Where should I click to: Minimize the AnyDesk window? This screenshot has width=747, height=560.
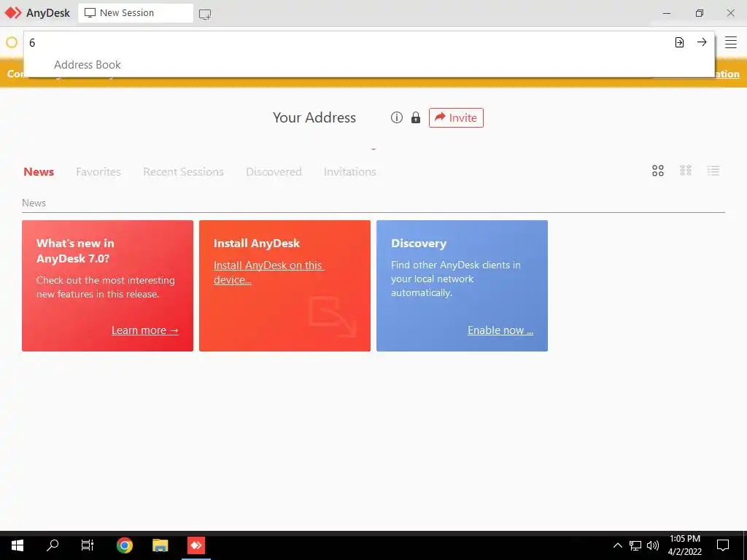pyautogui.click(x=667, y=13)
